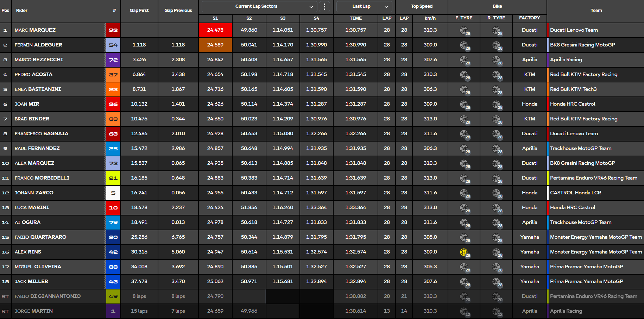Click Brad Binder's rear tyre icon
The image size is (644, 319).
496,119
